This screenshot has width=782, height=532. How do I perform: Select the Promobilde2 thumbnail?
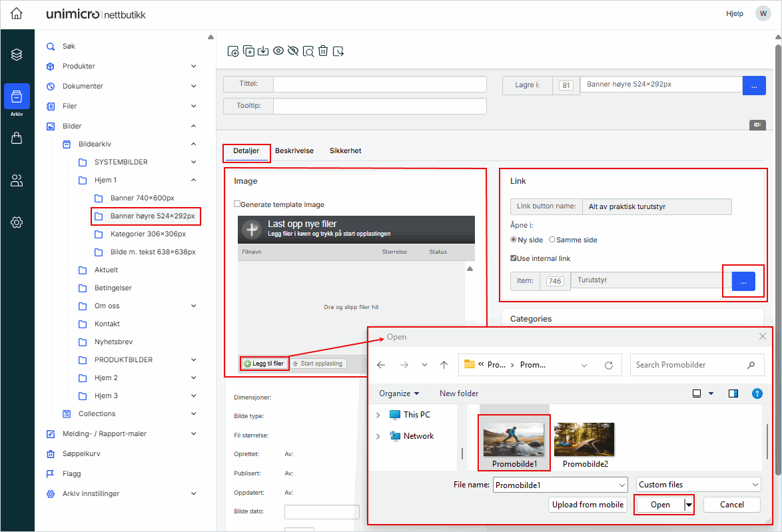(585, 444)
